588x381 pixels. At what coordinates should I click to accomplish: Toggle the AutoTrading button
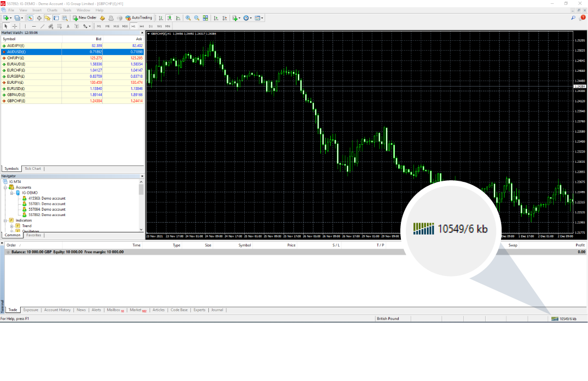pyautogui.click(x=139, y=17)
